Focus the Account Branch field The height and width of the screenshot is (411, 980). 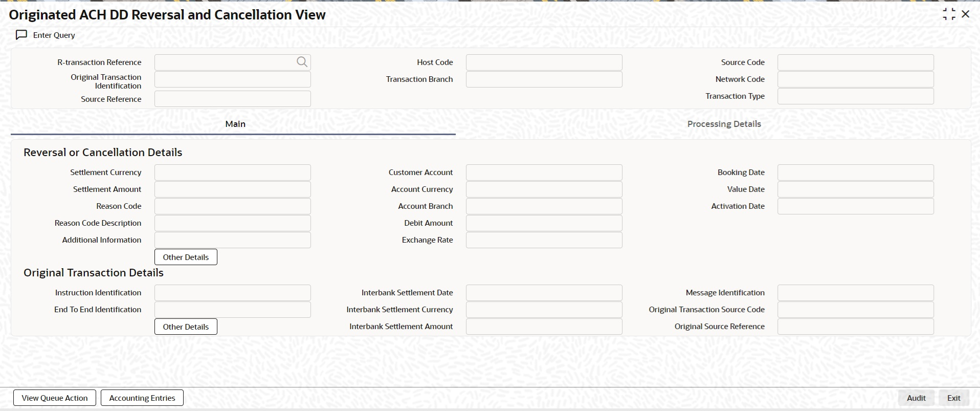click(544, 206)
